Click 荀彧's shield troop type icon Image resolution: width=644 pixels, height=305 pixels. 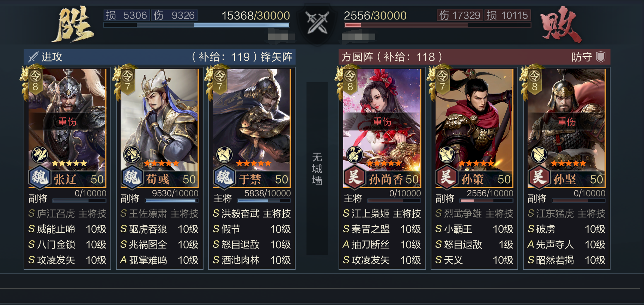132,155
